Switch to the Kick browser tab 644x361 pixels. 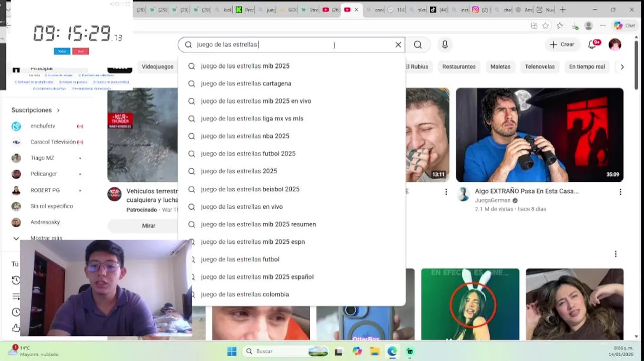click(x=245, y=10)
